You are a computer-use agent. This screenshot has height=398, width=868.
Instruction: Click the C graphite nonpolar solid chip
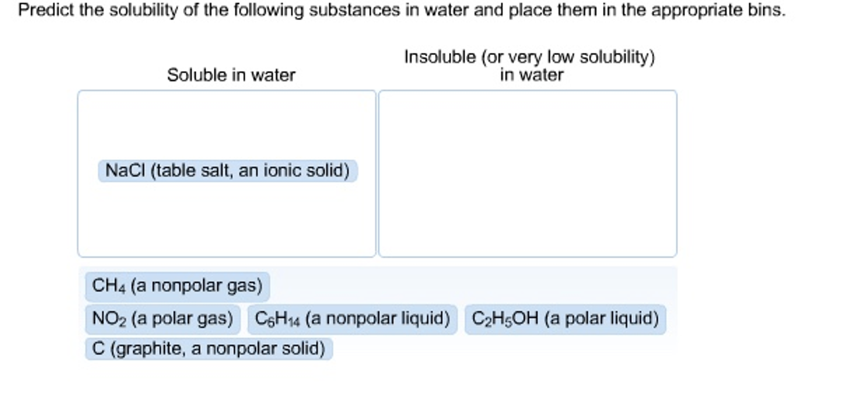tap(208, 347)
